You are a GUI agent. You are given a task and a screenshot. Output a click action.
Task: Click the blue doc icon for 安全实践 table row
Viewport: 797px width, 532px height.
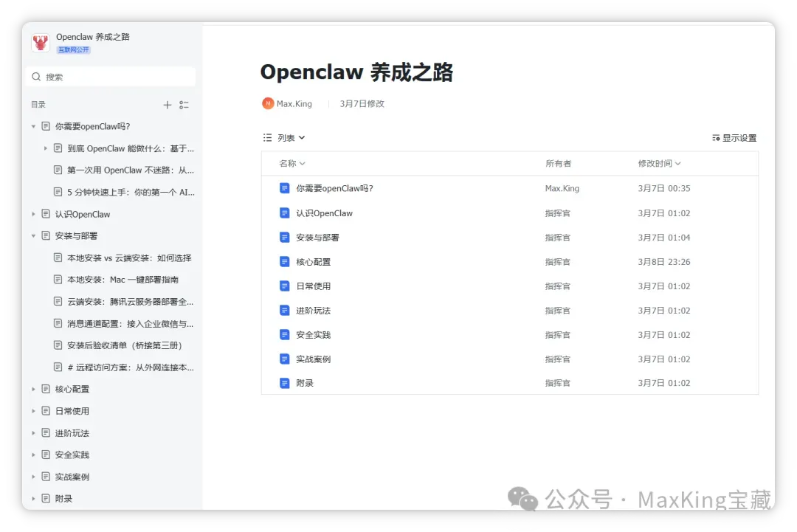[285, 335]
